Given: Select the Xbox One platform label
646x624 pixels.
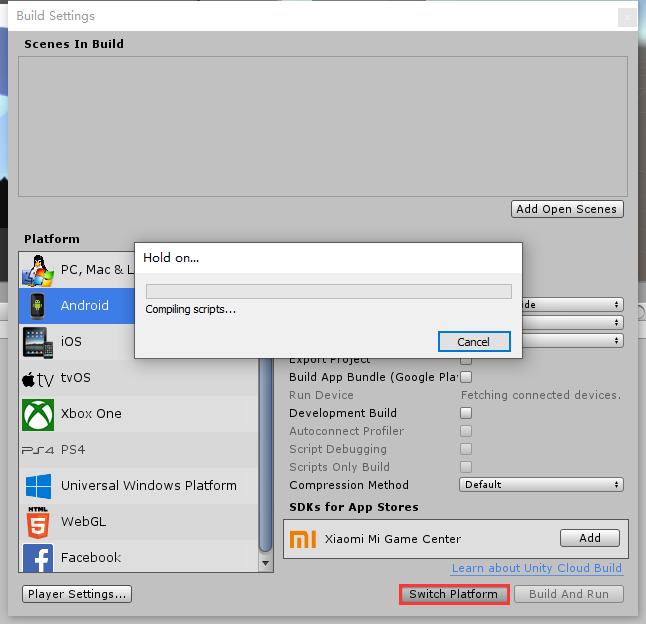Looking at the screenshot, I should point(91,414).
